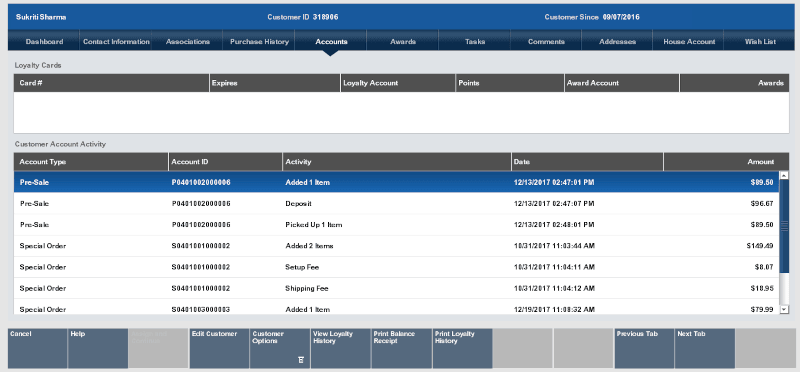Click the Card # column header

[x=112, y=83]
